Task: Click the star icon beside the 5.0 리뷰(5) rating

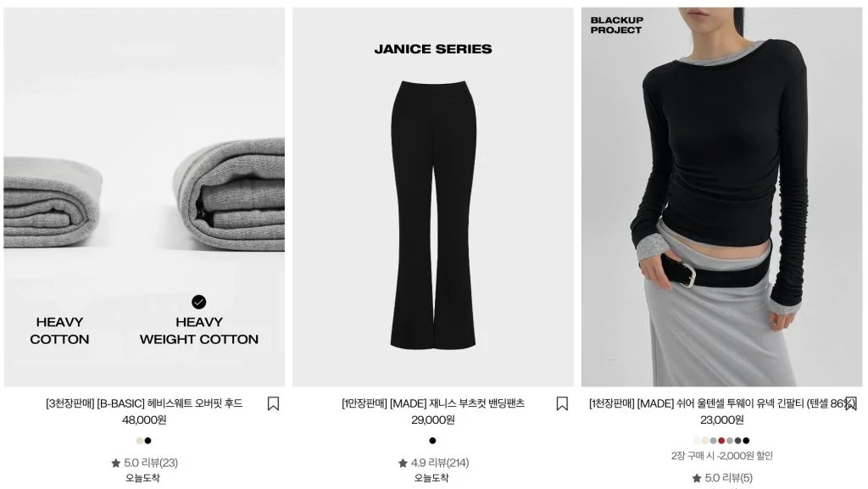Action: tap(697, 478)
